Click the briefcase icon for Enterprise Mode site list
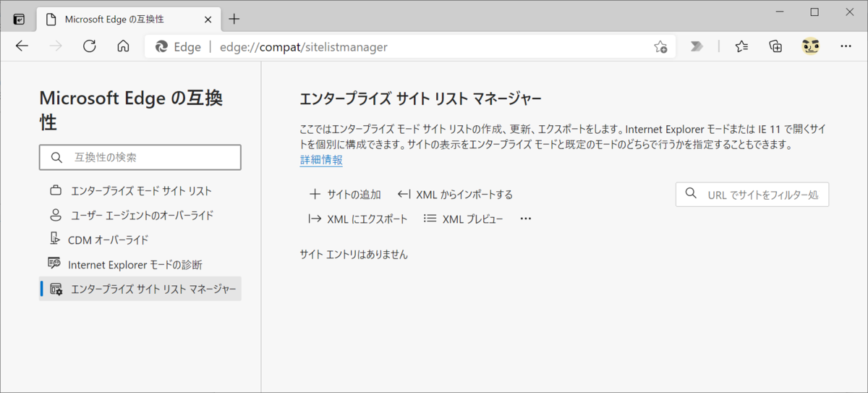Screen dimensions: 868x393 pyautogui.click(x=56, y=191)
